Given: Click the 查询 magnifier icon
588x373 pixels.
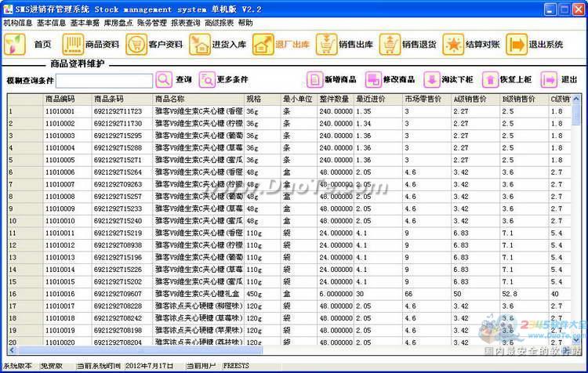Looking at the screenshot, I should (164, 79).
